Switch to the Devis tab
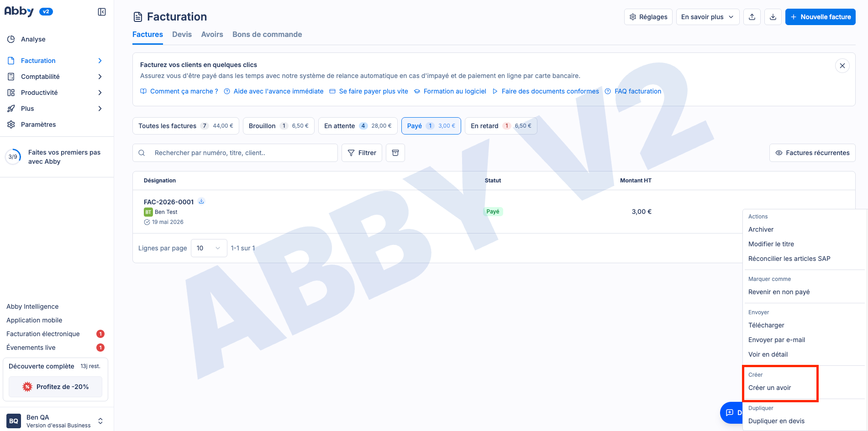868x431 pixels. click(182, 35)
